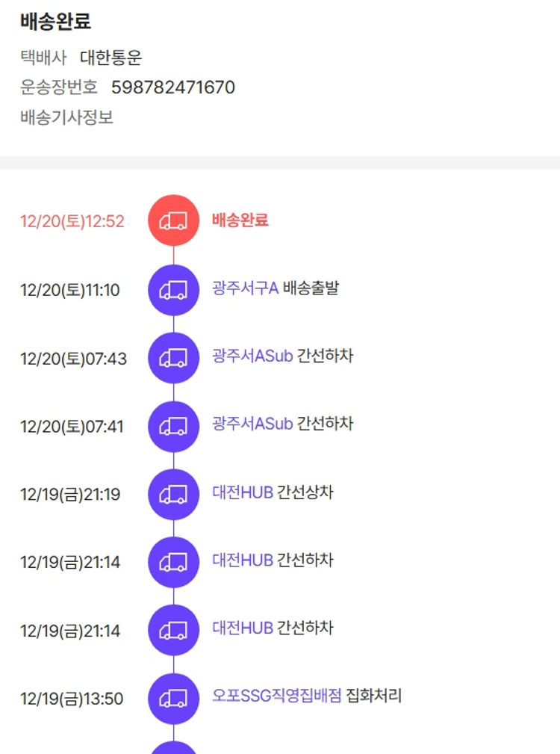Click the red 12/20(토)12:52 timestamp
The height and width of the screenshot is (754, 560).
tap(72, 221)
